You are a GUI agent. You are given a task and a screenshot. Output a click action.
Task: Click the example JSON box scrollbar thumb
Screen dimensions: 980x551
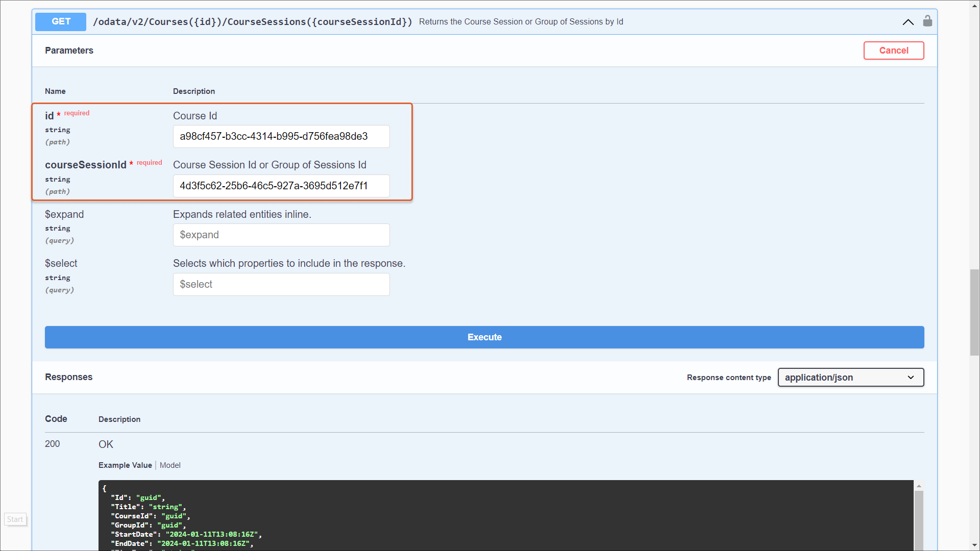tap(919, 520)
